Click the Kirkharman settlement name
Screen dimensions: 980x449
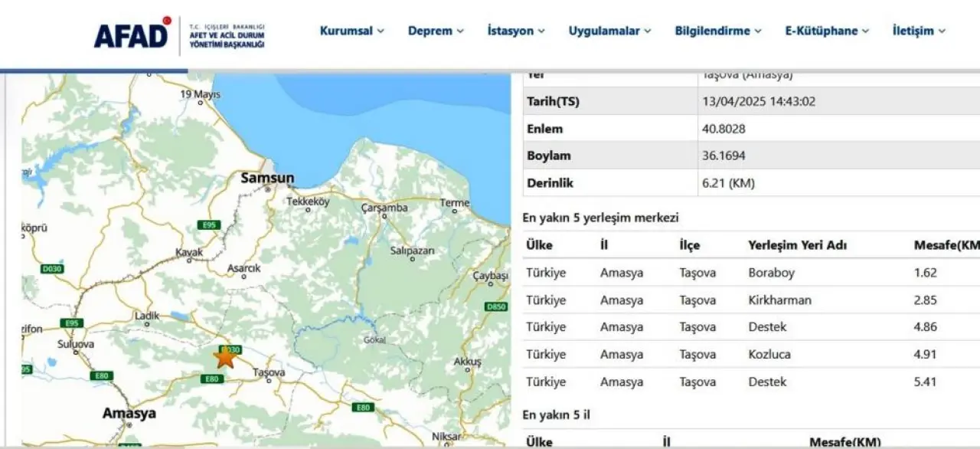coord(779,300)
